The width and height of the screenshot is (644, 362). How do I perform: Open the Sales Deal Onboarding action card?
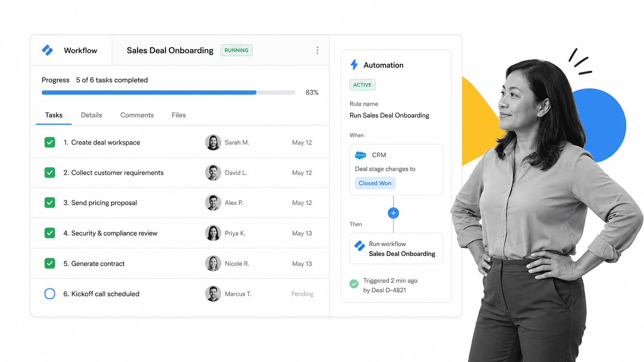pyautogui.click(x=396, y=249)
